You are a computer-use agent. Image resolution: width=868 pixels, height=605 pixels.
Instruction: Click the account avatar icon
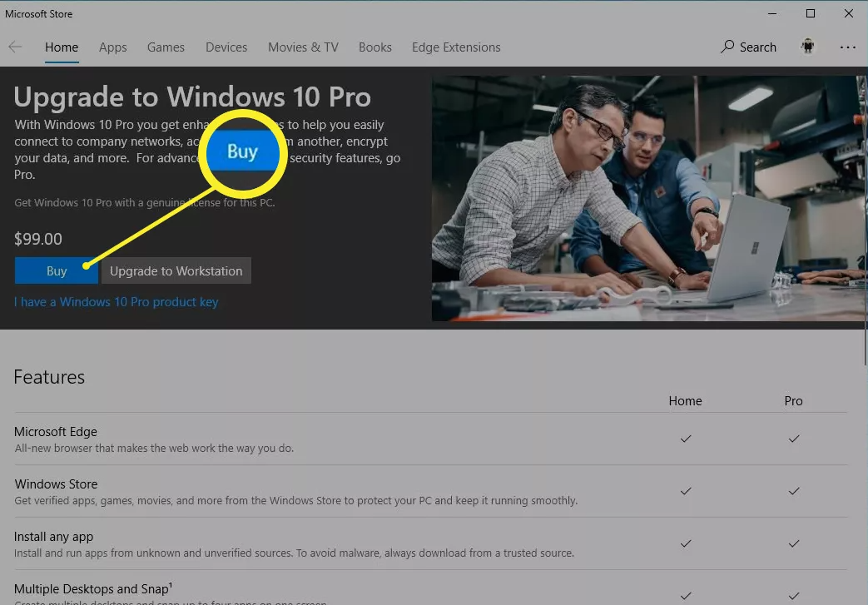(806, 47)
